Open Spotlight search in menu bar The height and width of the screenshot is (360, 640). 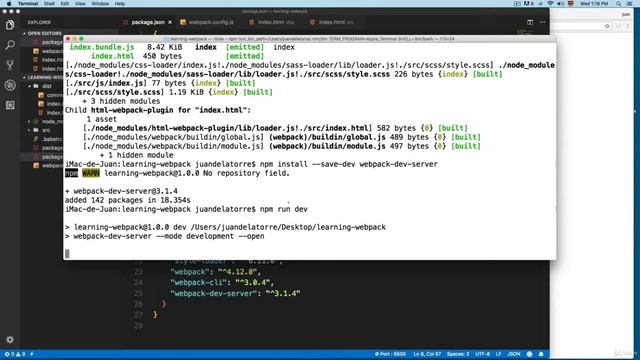tap(619, 3)
